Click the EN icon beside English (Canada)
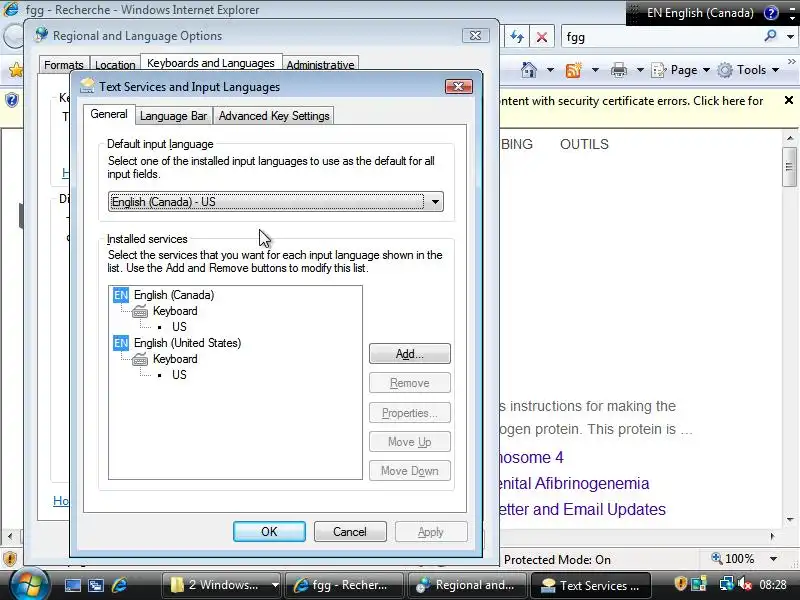Screen dimensions: 800x600 pyautogui.click(x=121, y=295)
